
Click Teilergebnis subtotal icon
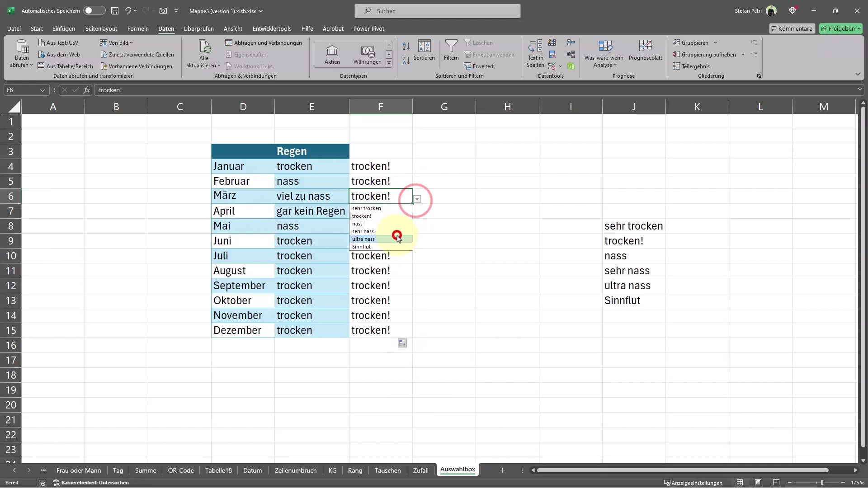(691, 66)
